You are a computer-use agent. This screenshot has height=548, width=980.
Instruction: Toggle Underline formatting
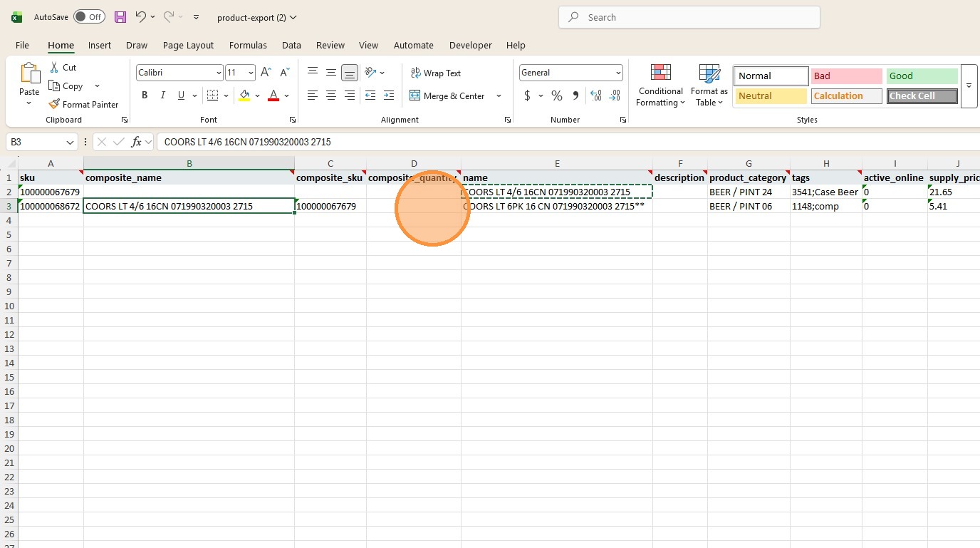click(x=182, y=95)
